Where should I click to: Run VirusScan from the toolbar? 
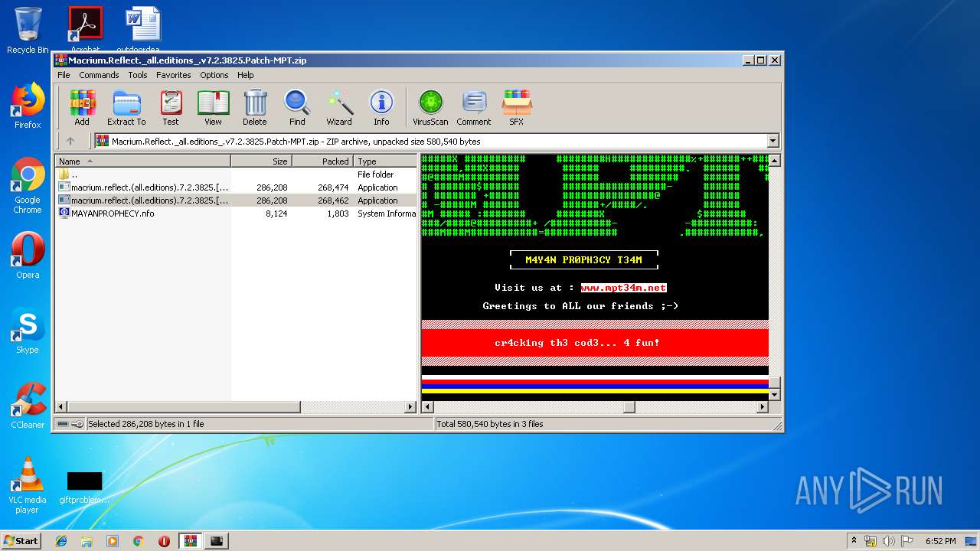430,107
